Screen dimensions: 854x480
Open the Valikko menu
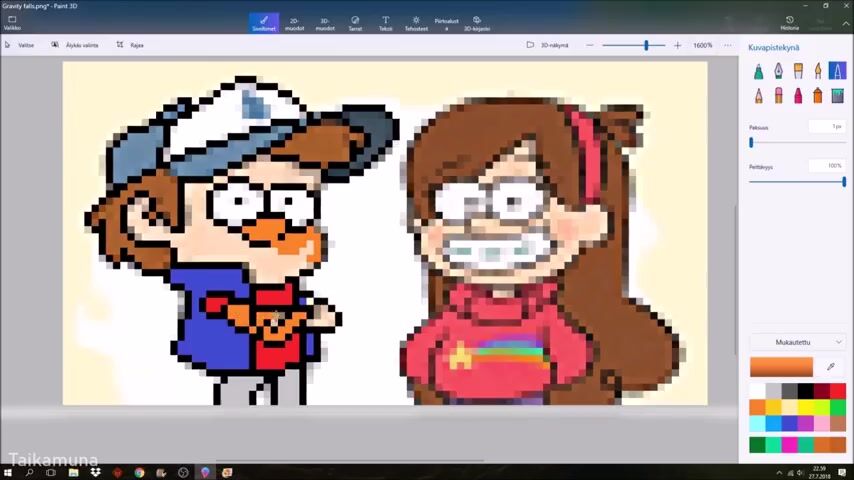pos(12,22)
